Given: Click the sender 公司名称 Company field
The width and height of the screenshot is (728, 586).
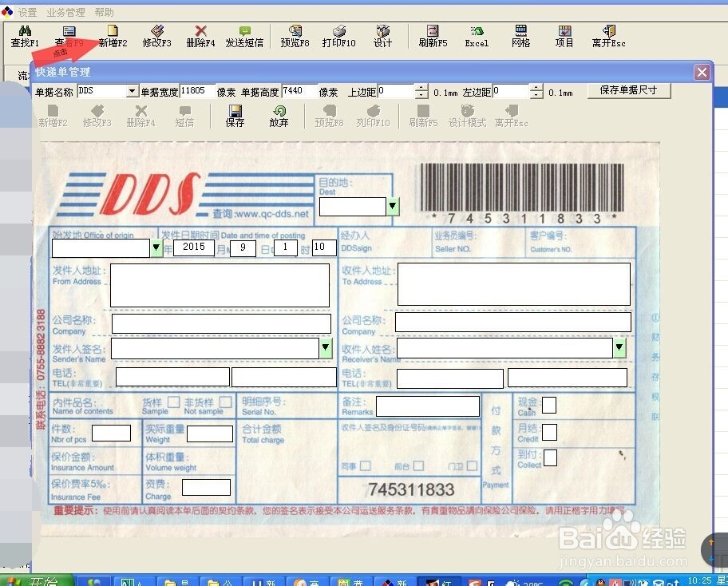Looking at the screenshot, I should [x=221, y=323].
